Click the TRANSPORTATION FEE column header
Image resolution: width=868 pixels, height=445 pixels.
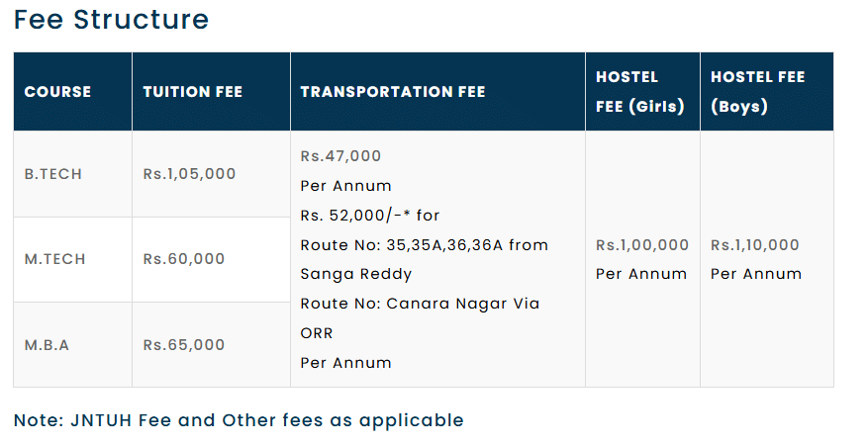[392, 92]
